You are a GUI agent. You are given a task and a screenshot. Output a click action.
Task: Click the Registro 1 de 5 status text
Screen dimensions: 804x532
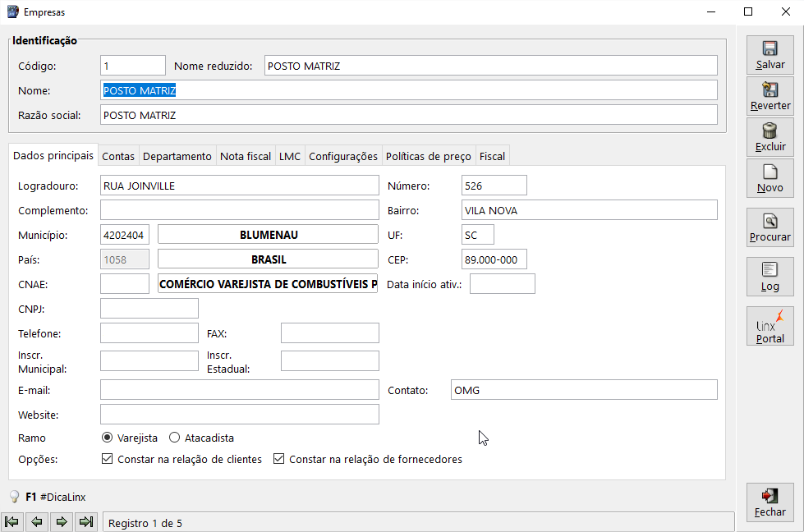[145, 523]
